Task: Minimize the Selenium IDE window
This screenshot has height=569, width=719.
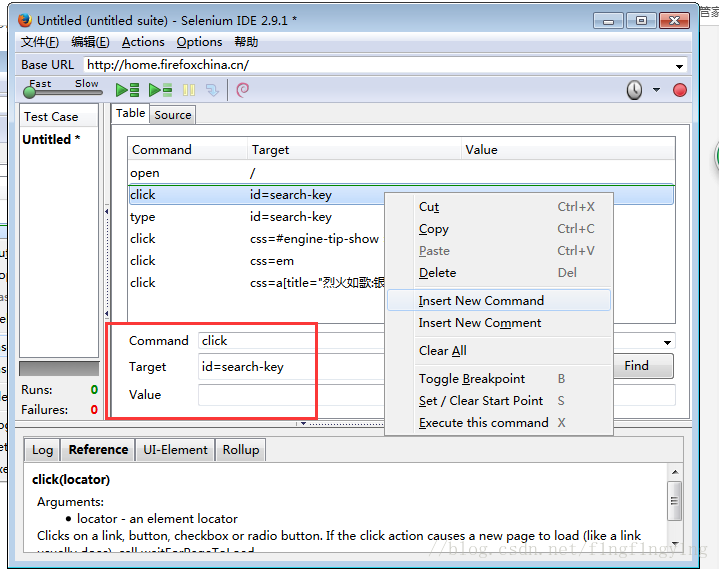Action: pos(608,21)
